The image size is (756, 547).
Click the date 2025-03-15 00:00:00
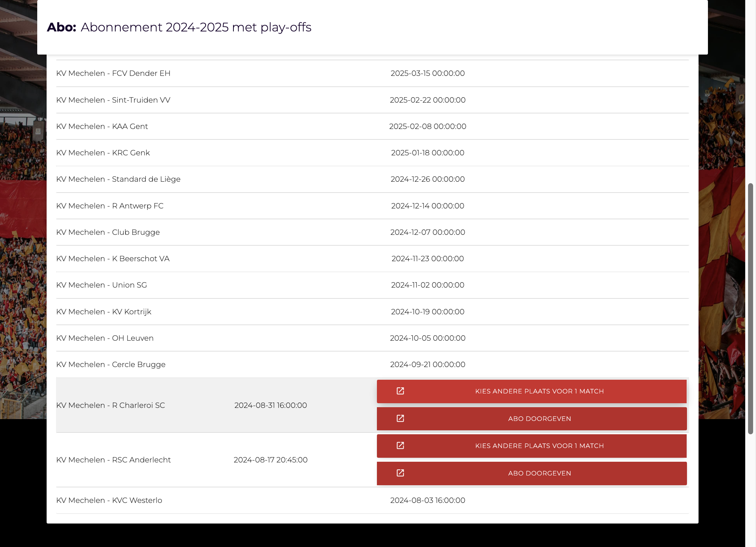pyautogui.click(x=428, y=73)
